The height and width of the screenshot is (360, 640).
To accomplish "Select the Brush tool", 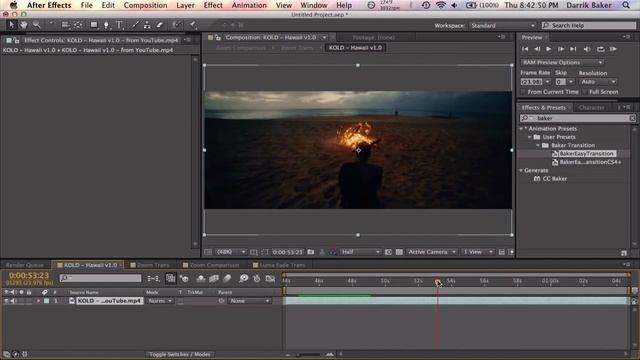I will (134, 25).
